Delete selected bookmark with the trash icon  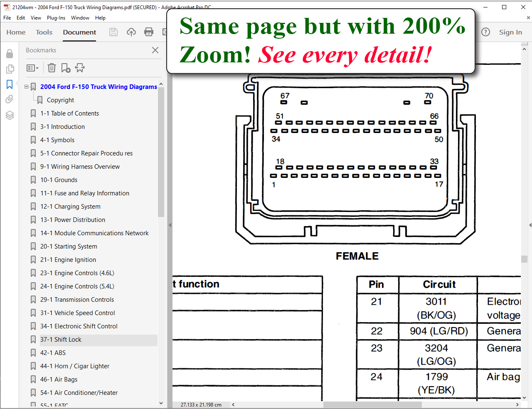(52, 68)
